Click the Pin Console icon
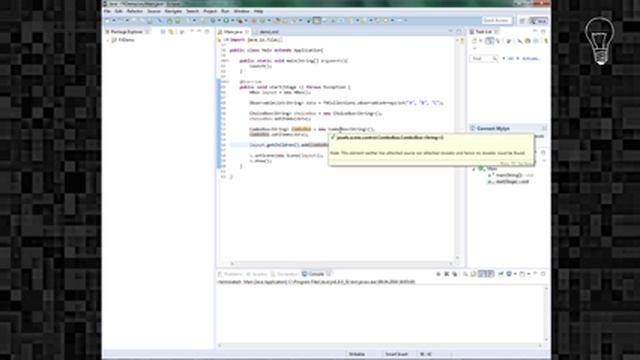Image resolution: width=640 pixels, height=360 pixels. pyautogui.click(x=501, y=274)
